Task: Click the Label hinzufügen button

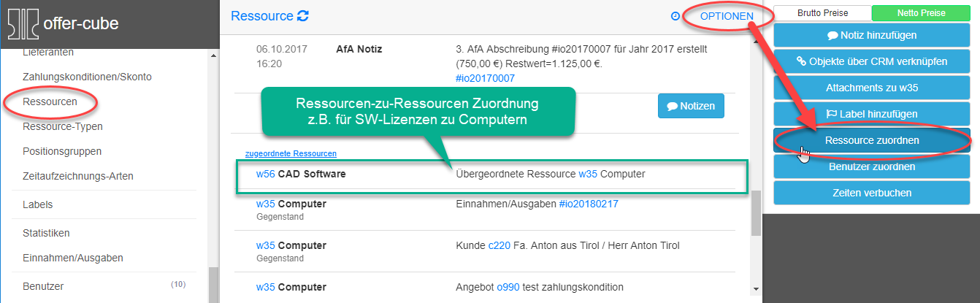Action: (x=871, y=114)
